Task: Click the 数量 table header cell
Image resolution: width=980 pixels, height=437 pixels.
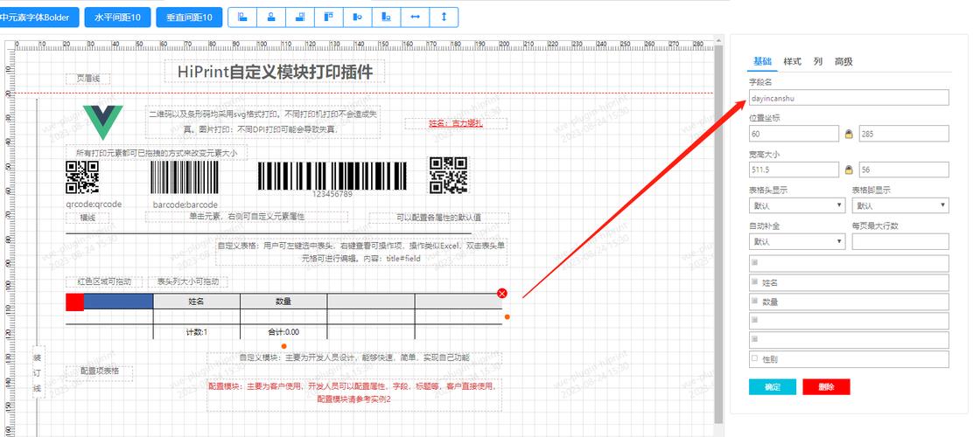Action: (x=283, y=302)
